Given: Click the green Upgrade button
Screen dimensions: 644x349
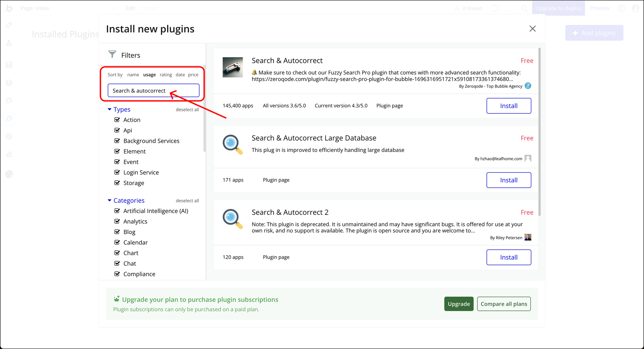Looking at the screenshot, I should pos(458,304).
